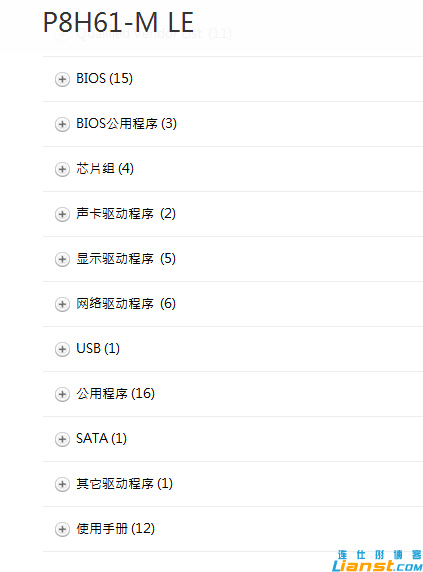Select 网络驱动程序 (6) category text
Image resolution: width=423 pixels, height=572 pixels.
(126, 304)
